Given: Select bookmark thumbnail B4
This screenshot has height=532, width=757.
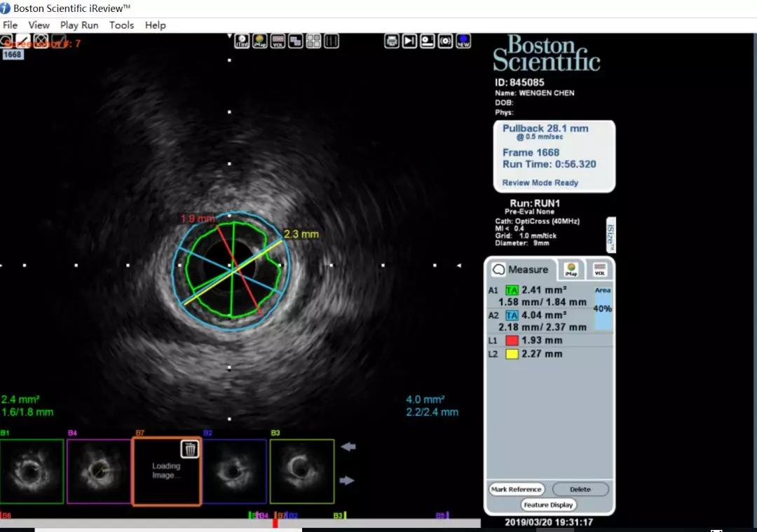Looking at the screenshot, I should (x=100, y=471).
